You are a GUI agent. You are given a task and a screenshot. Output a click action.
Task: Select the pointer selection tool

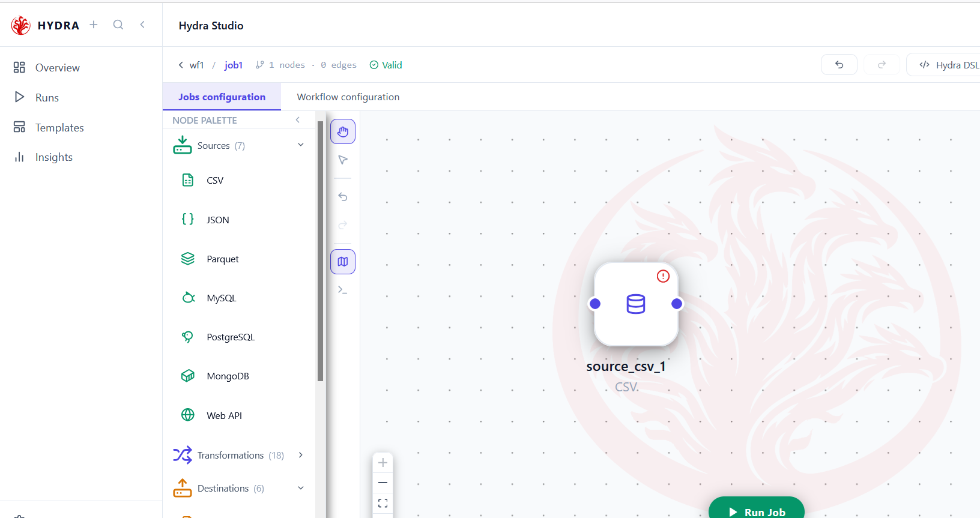[x=343, y=160]
